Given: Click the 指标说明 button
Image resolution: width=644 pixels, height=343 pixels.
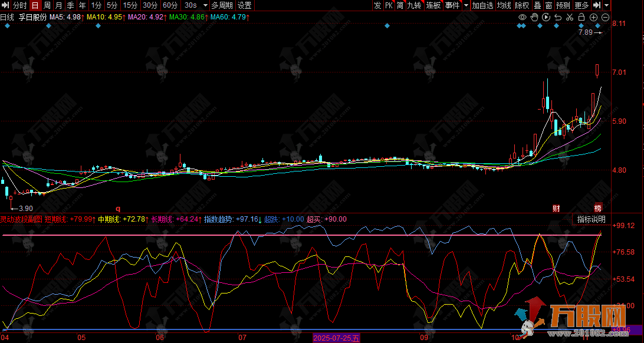Looking at the screenshot, I should 591,219.
